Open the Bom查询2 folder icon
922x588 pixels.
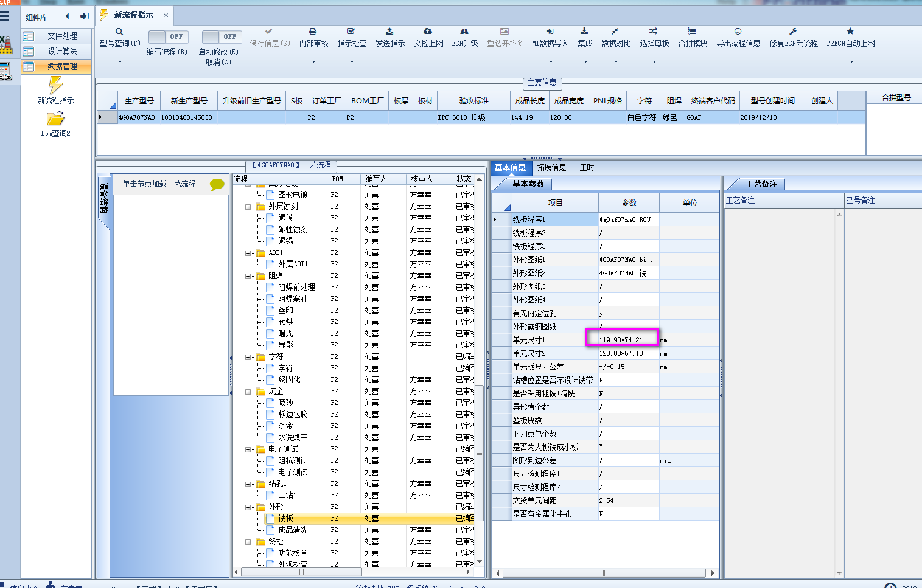(x=55, y=119)
